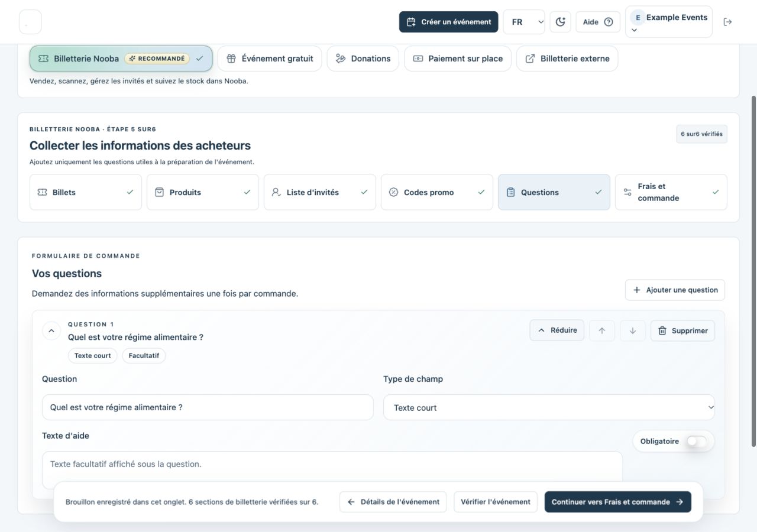Open the FR language dropdown
This screenshot has height=532, width=757.
pos(524,22)
